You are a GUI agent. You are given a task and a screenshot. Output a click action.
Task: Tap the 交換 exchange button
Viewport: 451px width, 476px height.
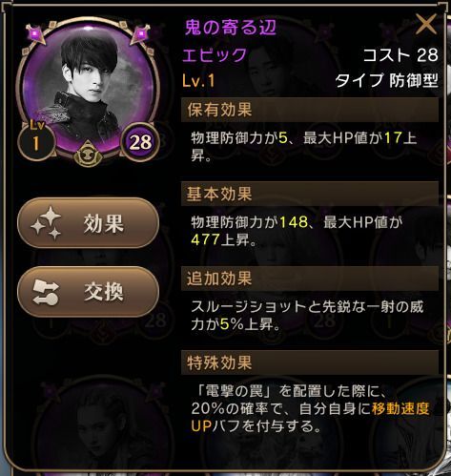[88, 292]
